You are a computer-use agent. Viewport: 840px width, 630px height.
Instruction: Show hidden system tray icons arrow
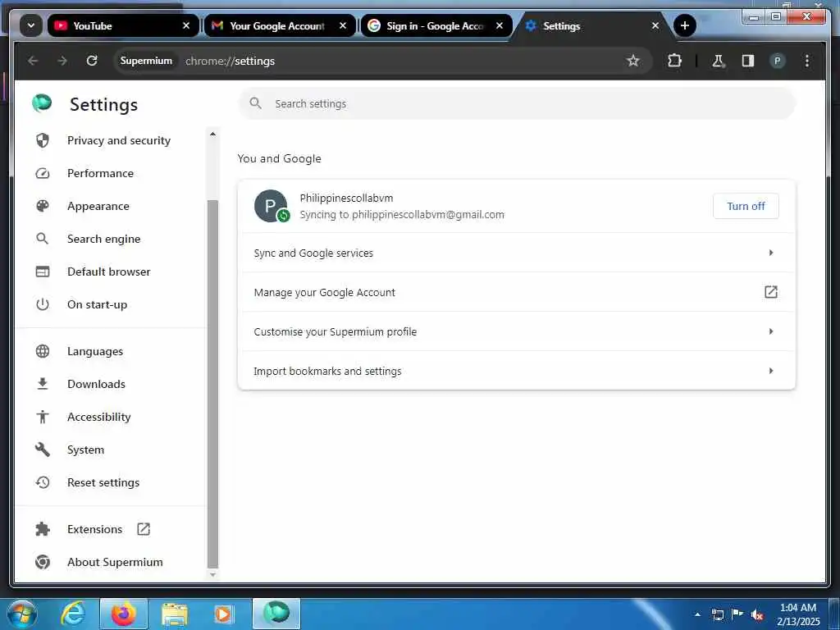pyautogui.click(x=697, y=614)
